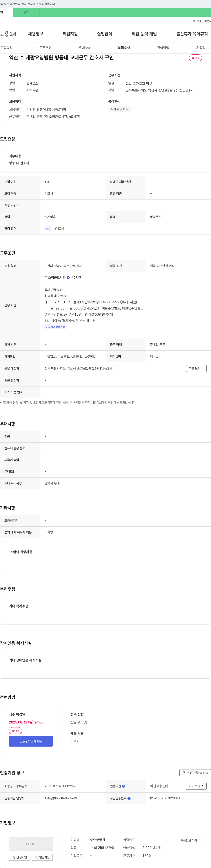
Task: Switch to the 기업 tab
Action: [26, 13]
